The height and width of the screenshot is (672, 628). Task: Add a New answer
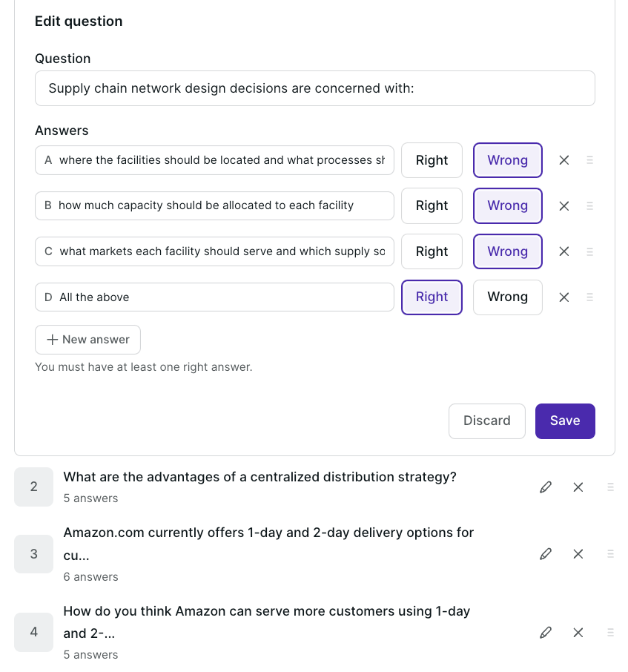(87, 340)
